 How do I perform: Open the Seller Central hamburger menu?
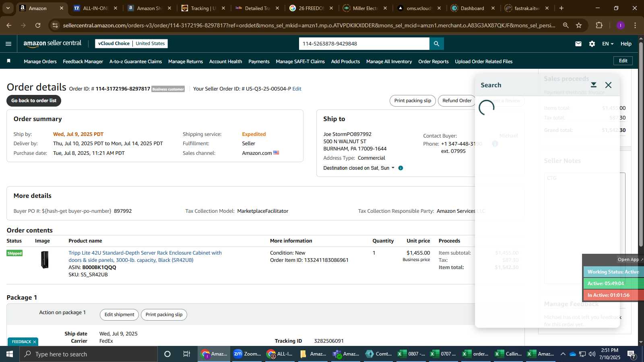pos(8,44)
